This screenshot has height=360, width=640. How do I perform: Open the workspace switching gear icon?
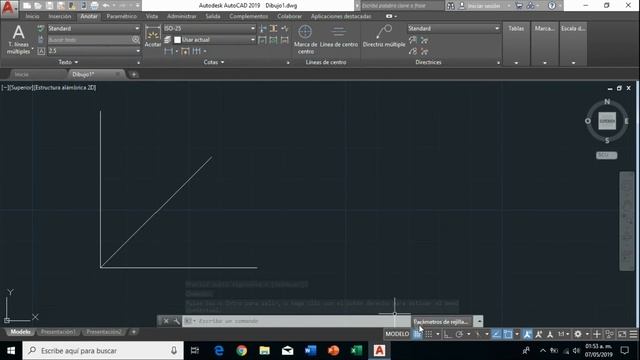(578, 334)
